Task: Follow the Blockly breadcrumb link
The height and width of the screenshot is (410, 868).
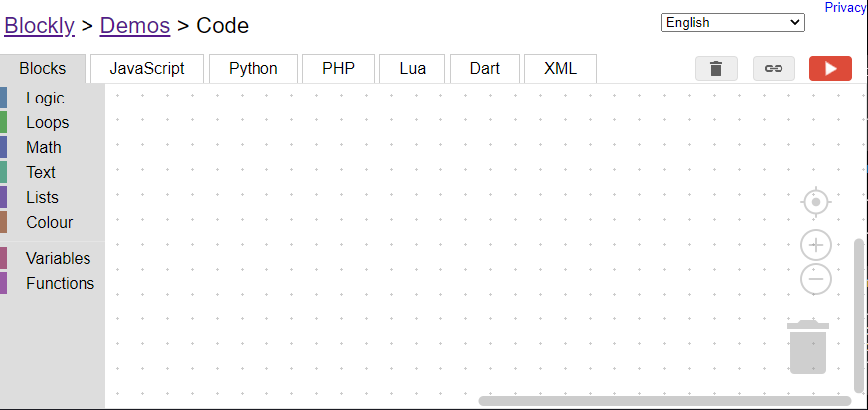Action: click(x=40, y=26)
